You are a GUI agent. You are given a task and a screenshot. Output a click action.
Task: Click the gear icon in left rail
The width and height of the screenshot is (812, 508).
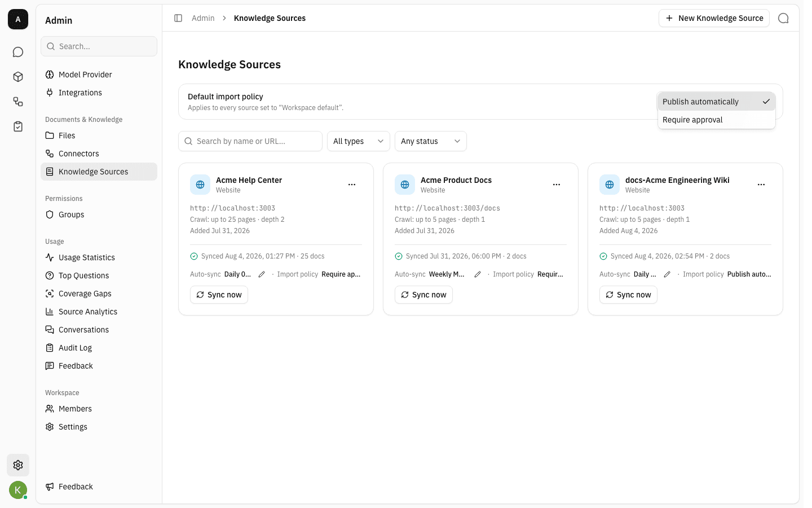(x=18, y=465)
